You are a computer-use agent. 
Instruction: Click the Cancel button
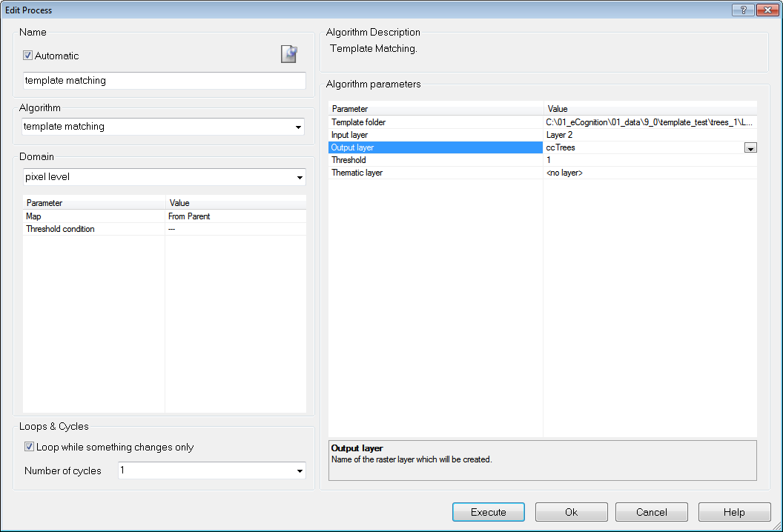point(651,512)
